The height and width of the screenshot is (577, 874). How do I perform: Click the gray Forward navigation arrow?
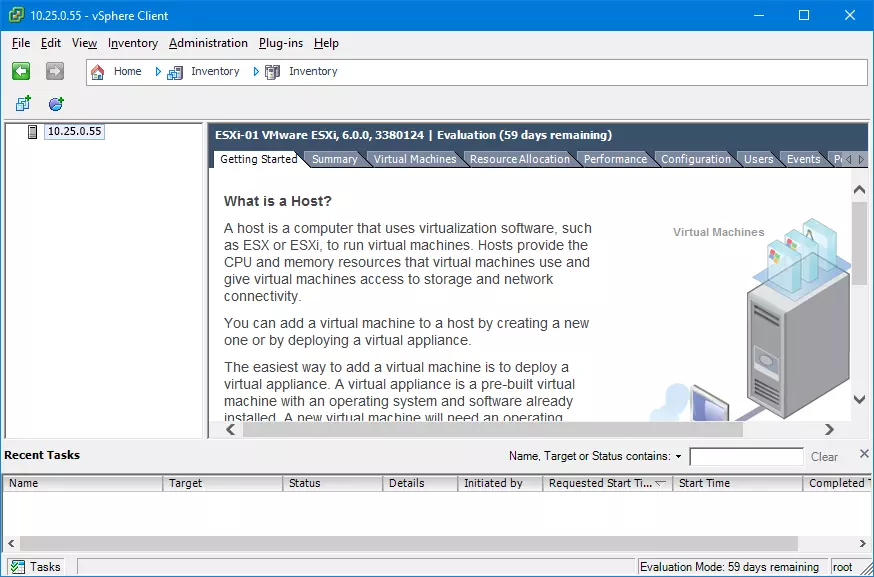[55, 71]
